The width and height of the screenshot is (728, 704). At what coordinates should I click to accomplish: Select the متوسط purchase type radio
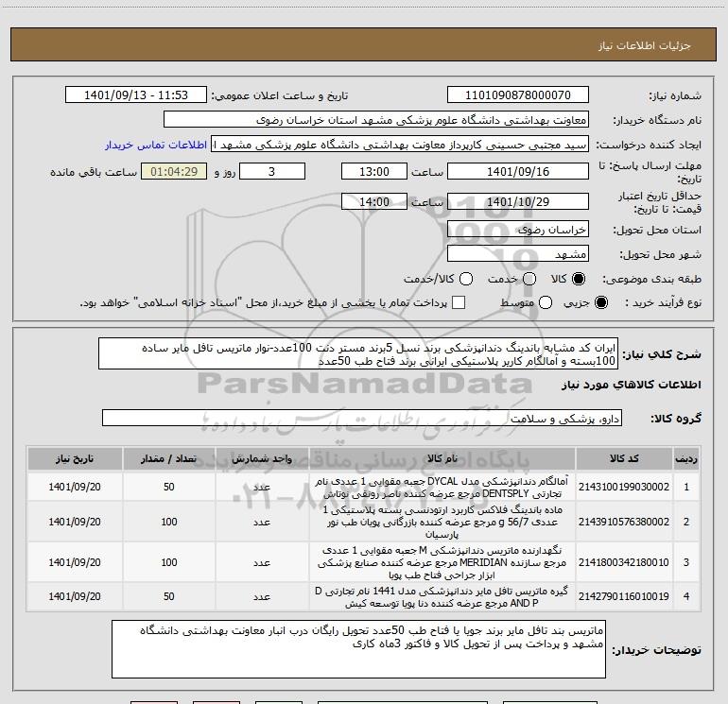pyautogui.click(x=546, y=302)
